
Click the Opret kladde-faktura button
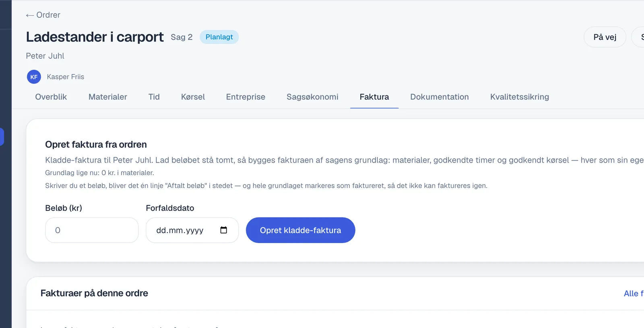(301, 230)
